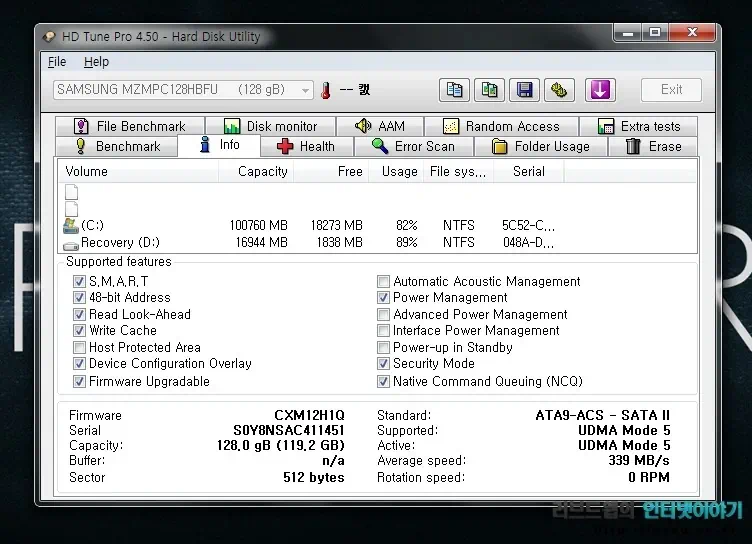Toggle the Read Look-Ahead checkbox
Screen dimensions: 752x544
click(80, 314)
